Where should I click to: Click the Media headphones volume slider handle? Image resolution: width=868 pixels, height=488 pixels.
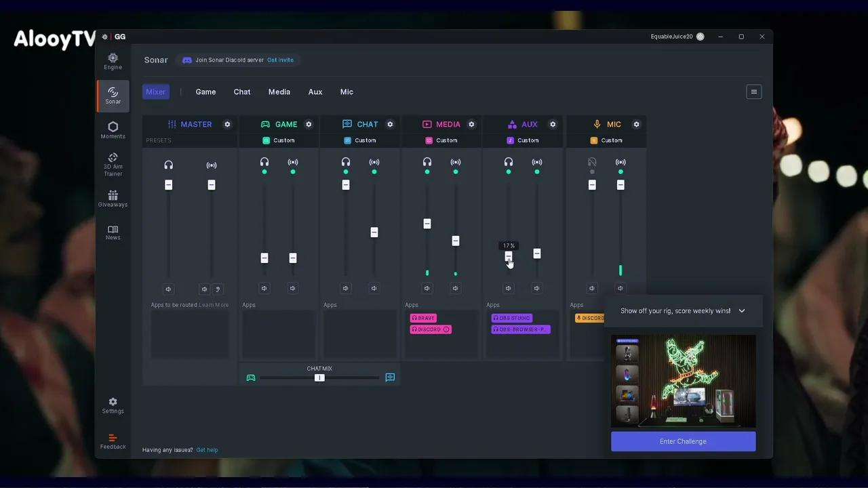[x=427, y=224]
